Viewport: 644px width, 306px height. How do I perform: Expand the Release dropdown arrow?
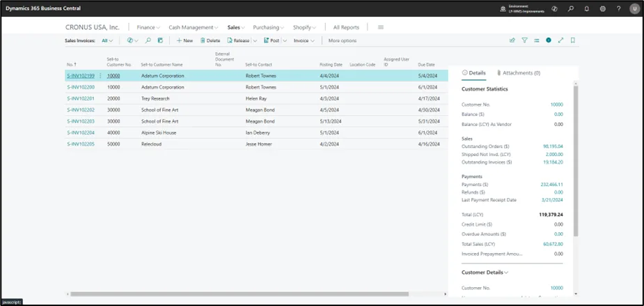(x=255, y=40)
